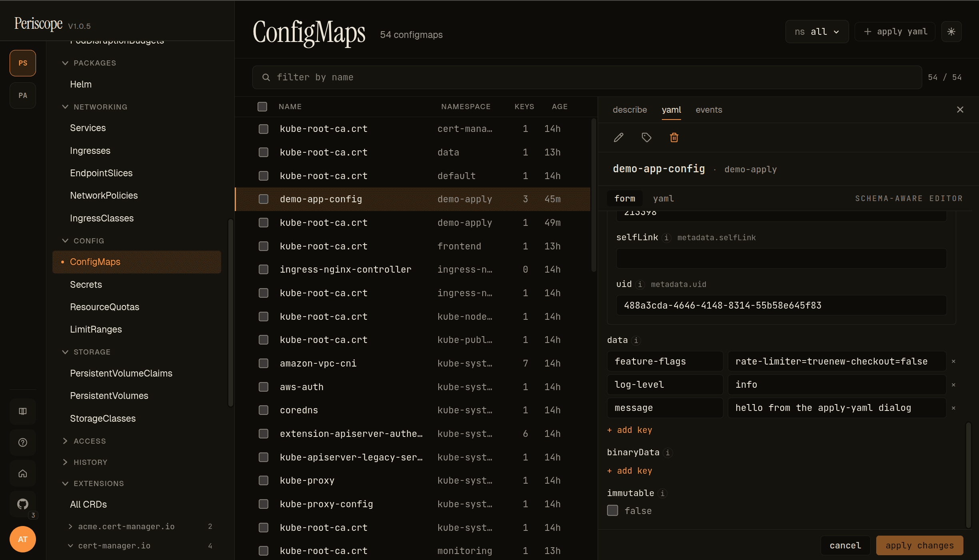Close the detail panel with X
Image resolution: width=979 pixels, height=560 pixels.
[x=960, y=110]
